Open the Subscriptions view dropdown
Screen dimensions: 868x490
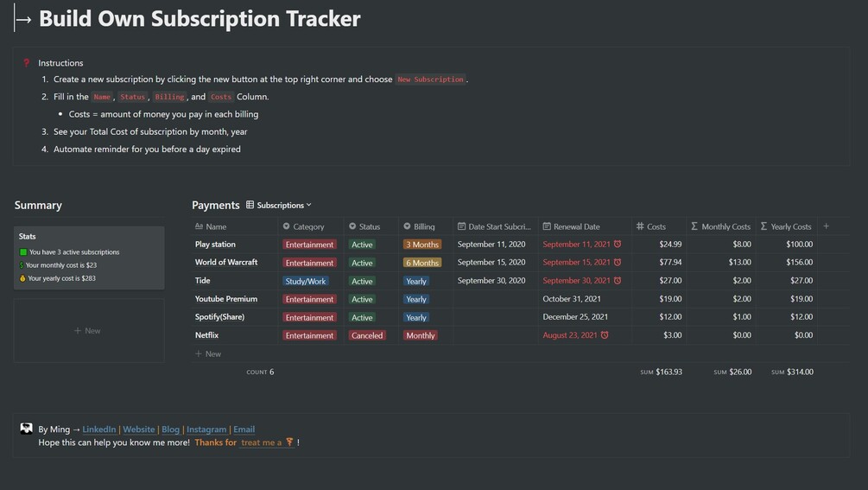tap(284, 205)
